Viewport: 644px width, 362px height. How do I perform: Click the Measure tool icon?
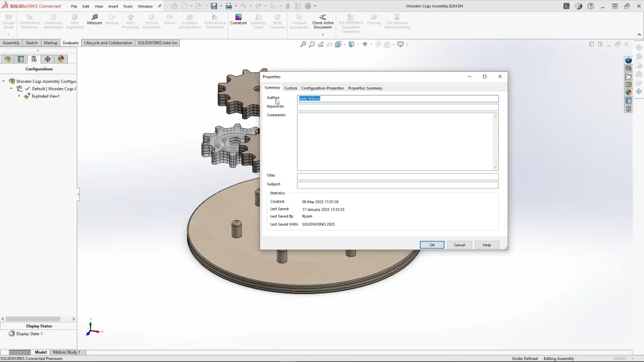coord(94,18)
